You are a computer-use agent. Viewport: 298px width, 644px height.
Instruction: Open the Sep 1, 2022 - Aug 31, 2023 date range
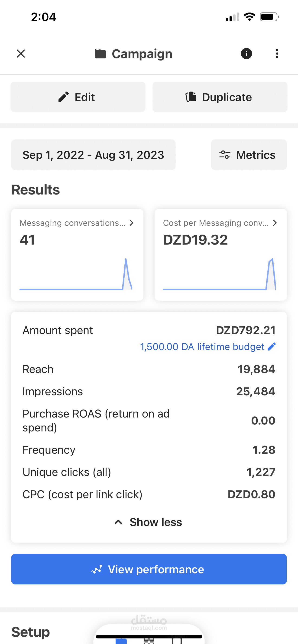93,155
